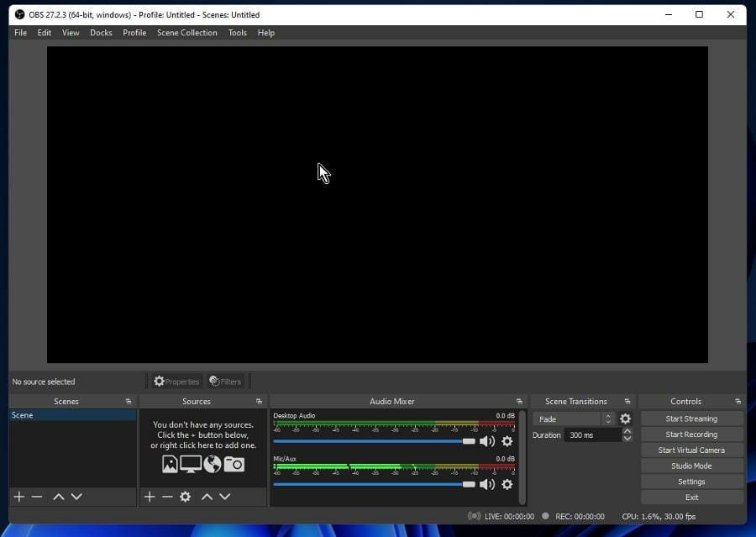This screenshot has height=537, width=756.
Task: Remove selected scene with minus icon
Action: (x=37, y=497)
